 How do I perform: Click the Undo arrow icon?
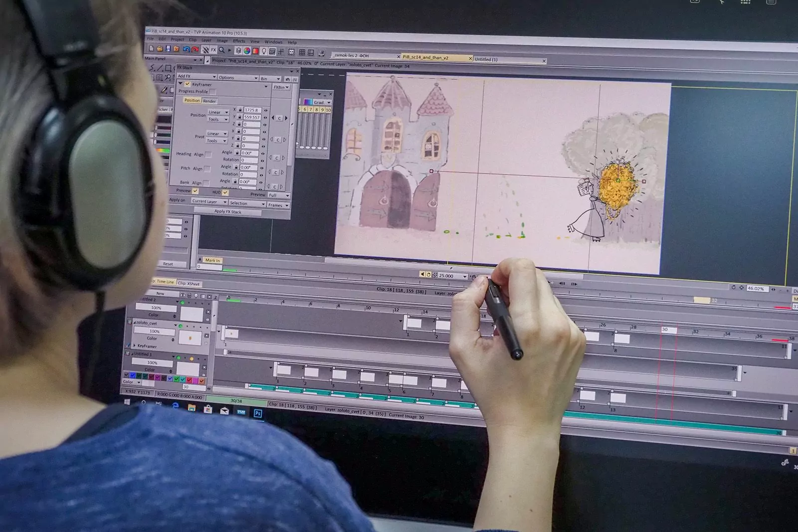click(186, 49)
